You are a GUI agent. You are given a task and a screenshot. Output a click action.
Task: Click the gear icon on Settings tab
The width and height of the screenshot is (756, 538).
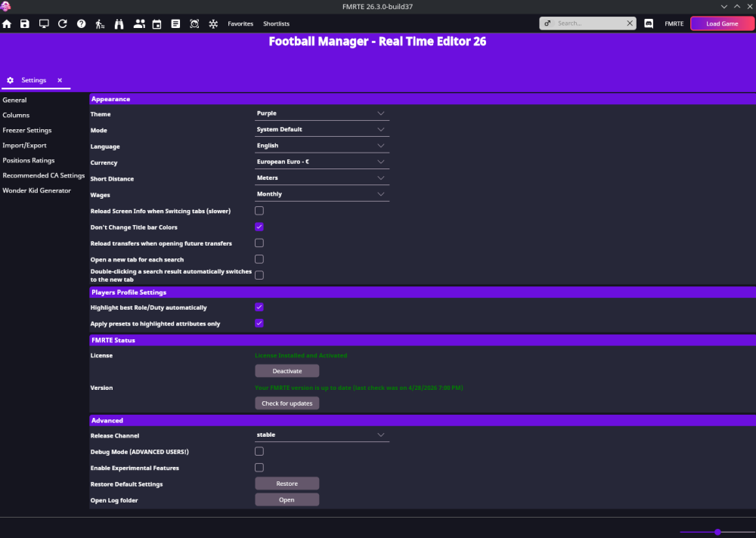(x=10, y=80)
